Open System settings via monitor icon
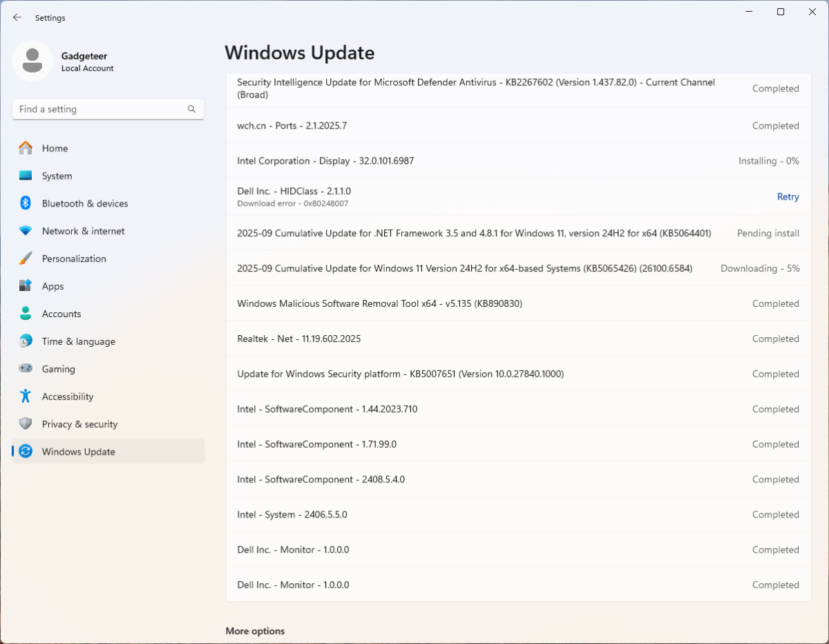 (26, 176)
